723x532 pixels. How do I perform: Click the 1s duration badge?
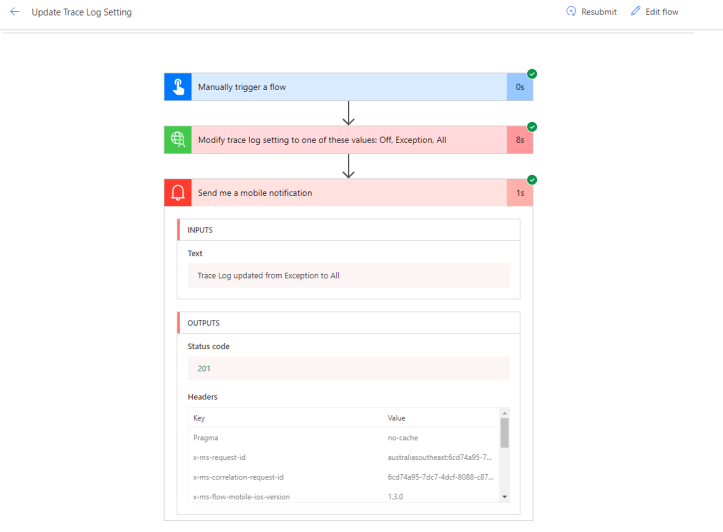click(520, 193)
